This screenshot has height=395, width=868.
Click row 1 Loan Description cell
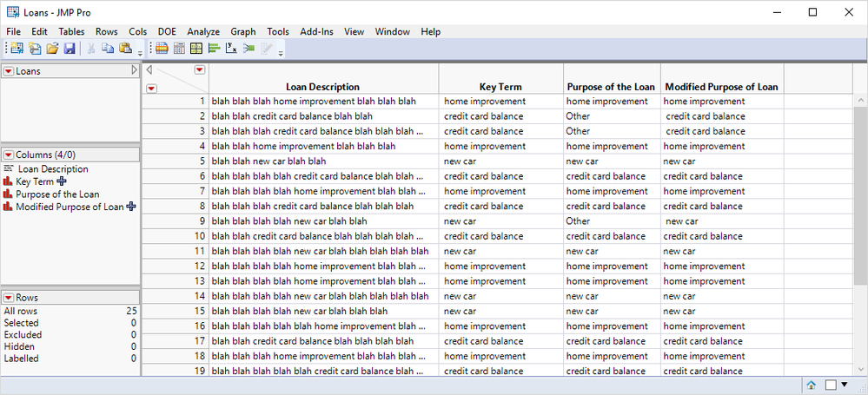click(x=324, y=102)
